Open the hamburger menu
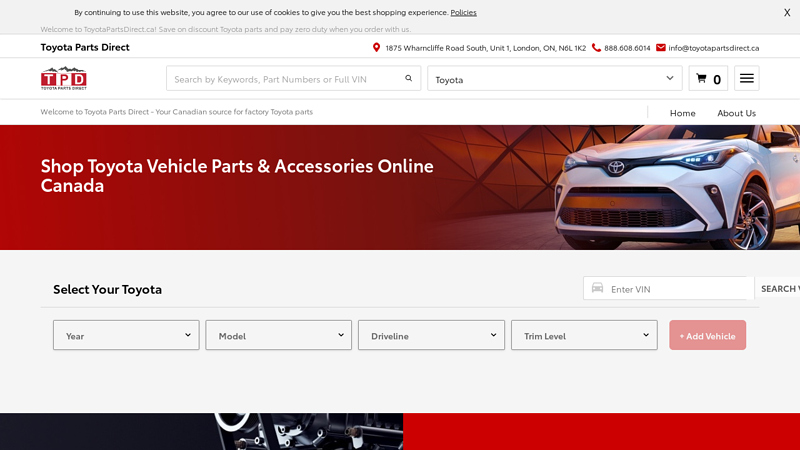800x450 pixels. pos(746,78)
